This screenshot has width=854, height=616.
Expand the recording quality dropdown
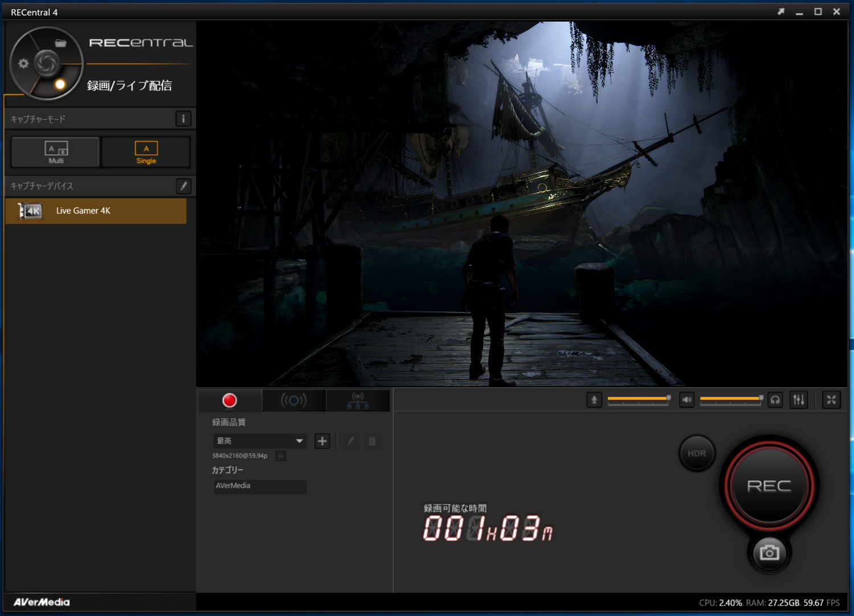260,441
